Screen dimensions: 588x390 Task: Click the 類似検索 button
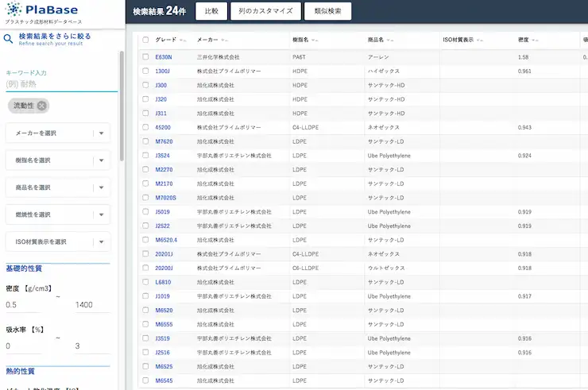327,11
